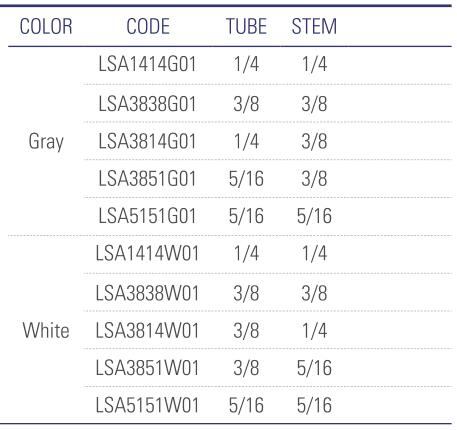Select code LSA3814W01
The width and height of the screenshot is (457, 430).
147,331
